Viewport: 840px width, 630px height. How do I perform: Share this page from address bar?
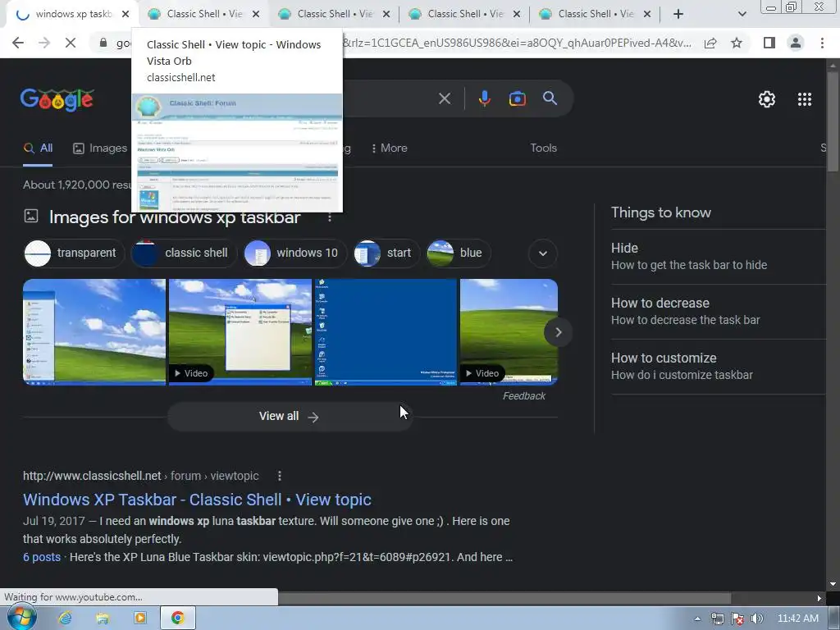[710, 43]
